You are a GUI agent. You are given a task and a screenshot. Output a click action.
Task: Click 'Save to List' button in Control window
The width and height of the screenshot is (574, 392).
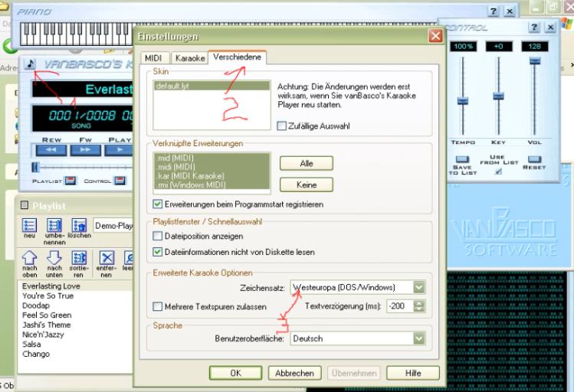pyautogui.click(x=463, y=159)
